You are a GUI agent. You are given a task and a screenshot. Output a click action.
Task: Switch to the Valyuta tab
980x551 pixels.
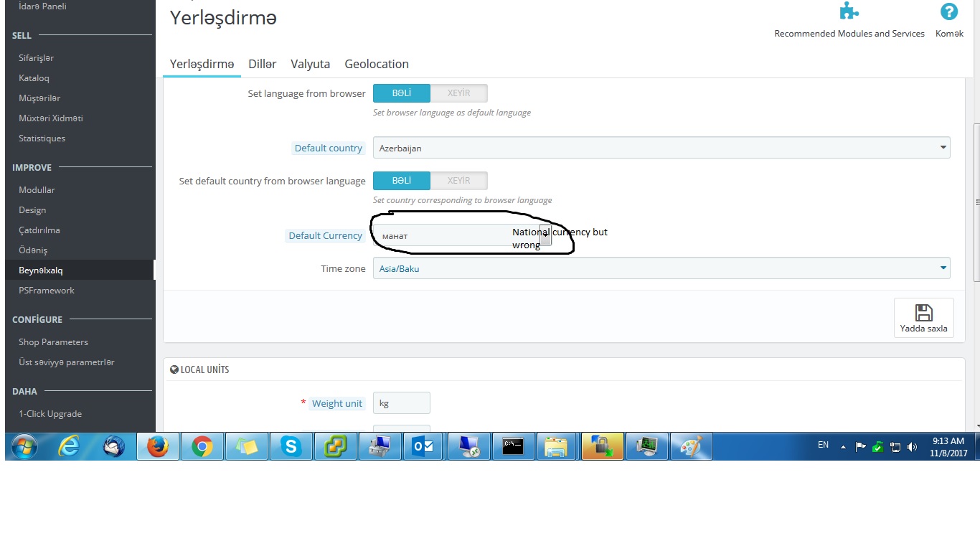[311, 64]
